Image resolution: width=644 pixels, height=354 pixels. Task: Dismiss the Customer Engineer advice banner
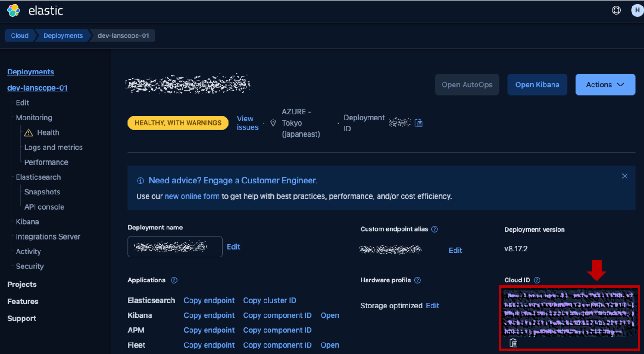(625, 176)
